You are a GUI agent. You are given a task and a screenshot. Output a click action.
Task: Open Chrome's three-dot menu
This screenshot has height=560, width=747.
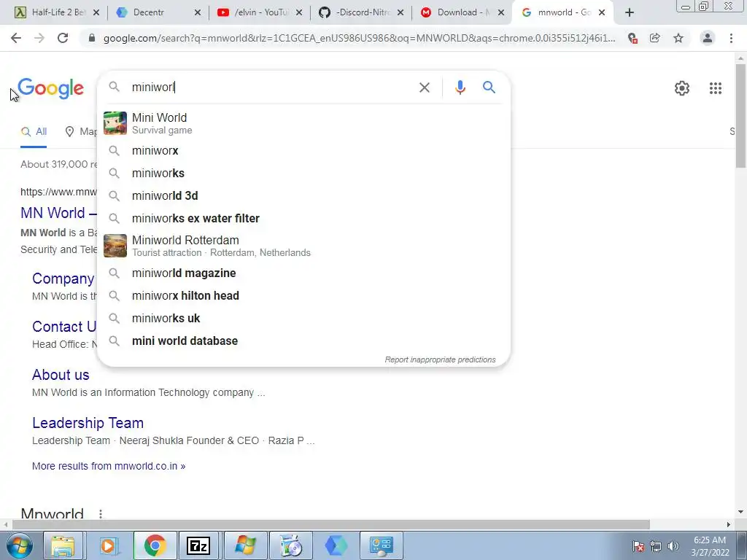point(731,38)
